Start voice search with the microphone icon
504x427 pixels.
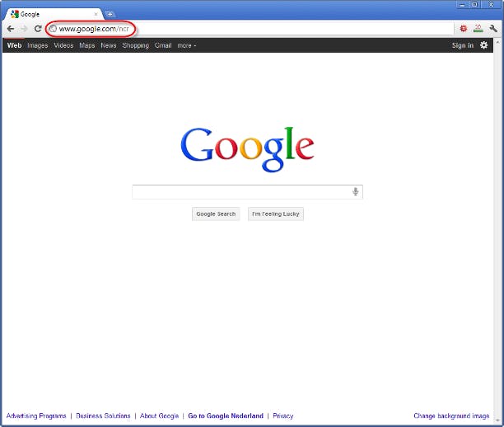click(x=355, y=191)
